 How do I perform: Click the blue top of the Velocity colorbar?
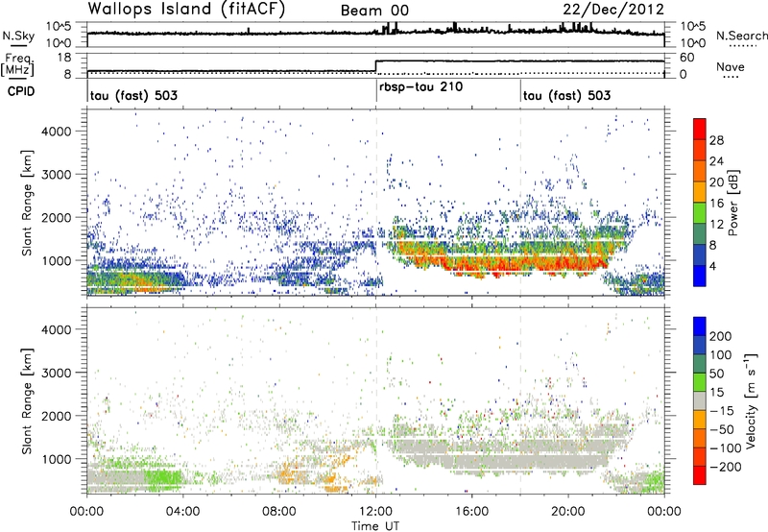(x=700, y=326)
